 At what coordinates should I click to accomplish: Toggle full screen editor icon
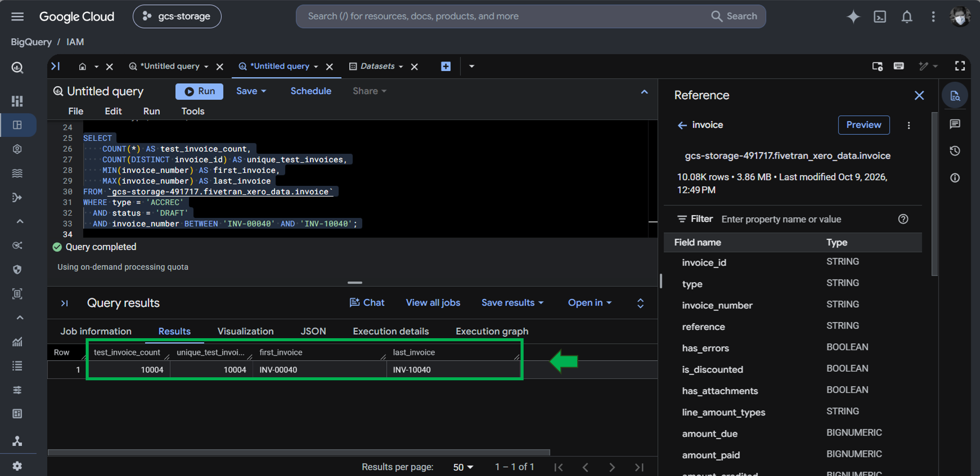960,66
